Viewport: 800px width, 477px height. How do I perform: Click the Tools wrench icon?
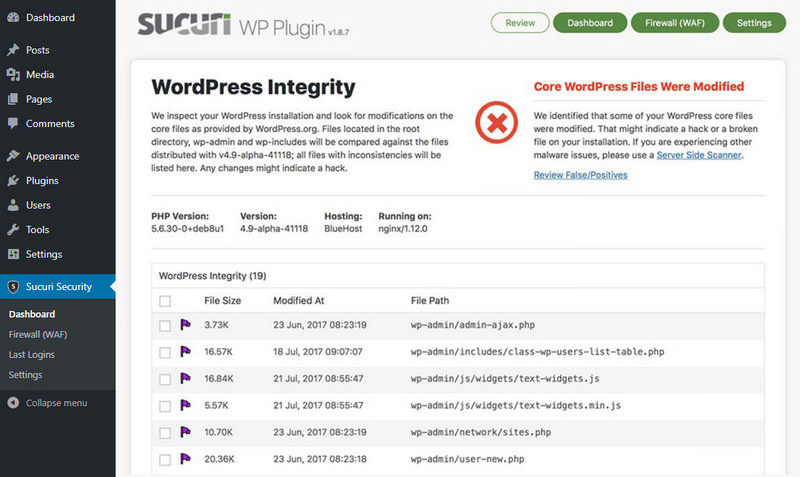(13, 230)
